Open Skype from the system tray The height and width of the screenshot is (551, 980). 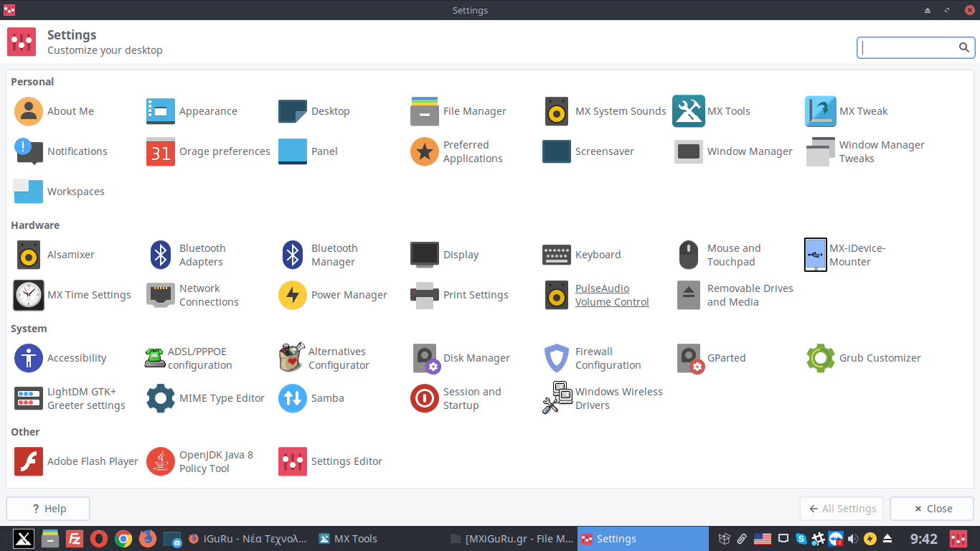tap(801, 539)
